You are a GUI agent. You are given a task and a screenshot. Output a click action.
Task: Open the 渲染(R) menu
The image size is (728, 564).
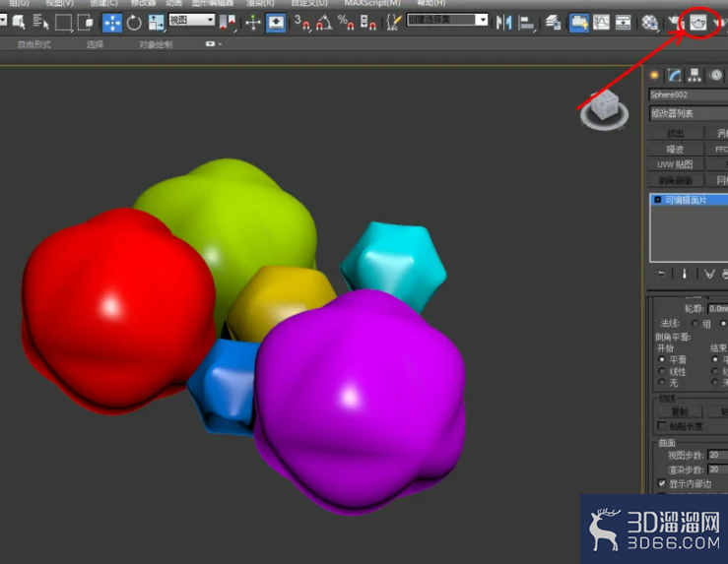coord(260,3)
